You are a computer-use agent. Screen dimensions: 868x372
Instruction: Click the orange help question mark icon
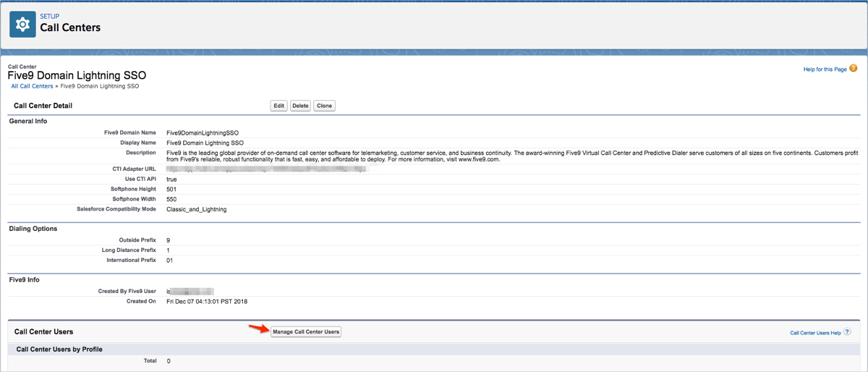(854, 69)
